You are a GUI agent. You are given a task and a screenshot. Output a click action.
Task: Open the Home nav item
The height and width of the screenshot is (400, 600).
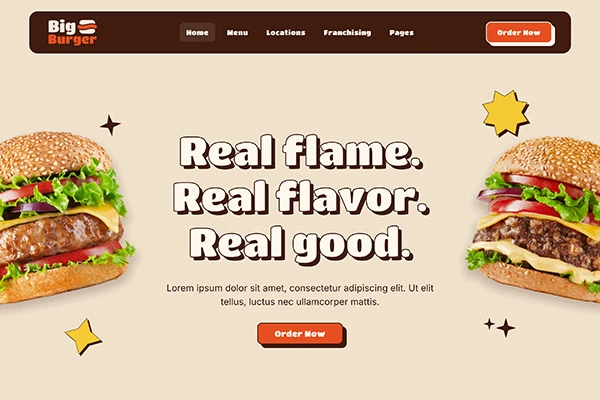197,33
